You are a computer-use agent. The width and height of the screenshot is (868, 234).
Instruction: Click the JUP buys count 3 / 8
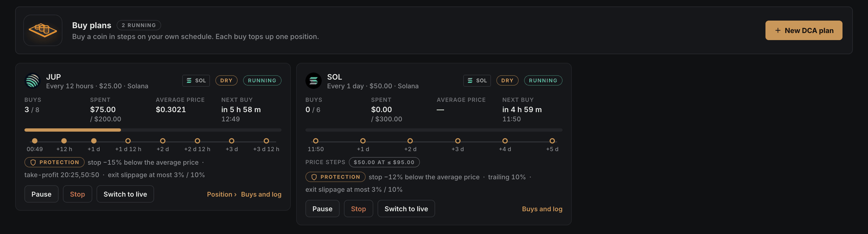31,109
